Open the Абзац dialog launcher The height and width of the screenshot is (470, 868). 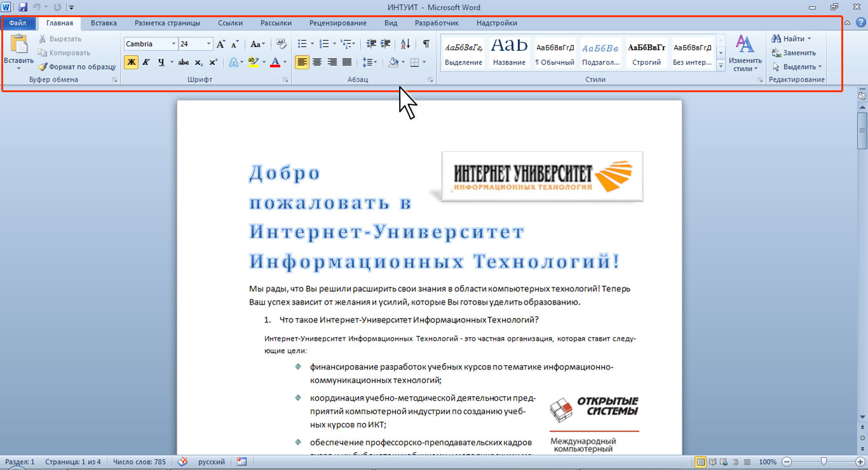click(431, 80)
